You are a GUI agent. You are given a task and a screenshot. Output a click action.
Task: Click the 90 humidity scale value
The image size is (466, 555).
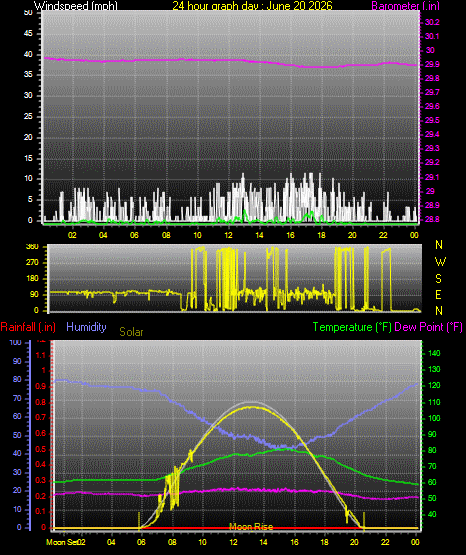(x=17, y=361)
